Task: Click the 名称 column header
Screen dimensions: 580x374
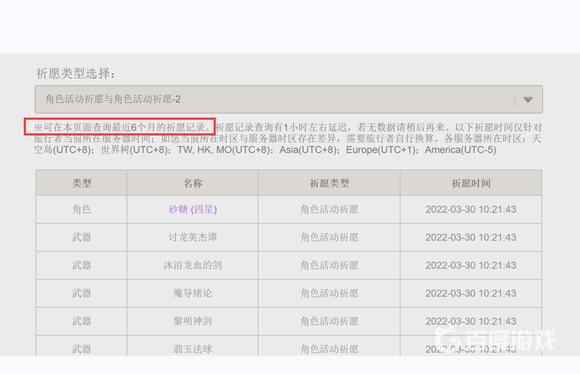Action: click(193, 183)
